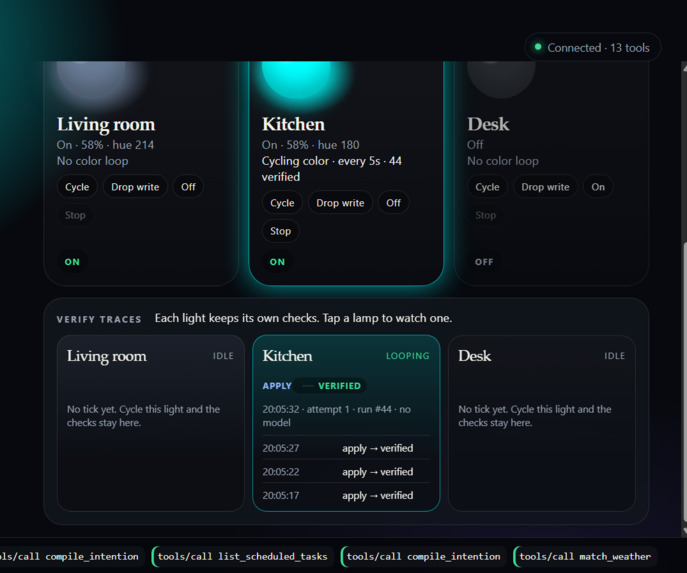Click the Living room Cycle button
This screenshot has width=687, height=573.
tap(77, 187)
